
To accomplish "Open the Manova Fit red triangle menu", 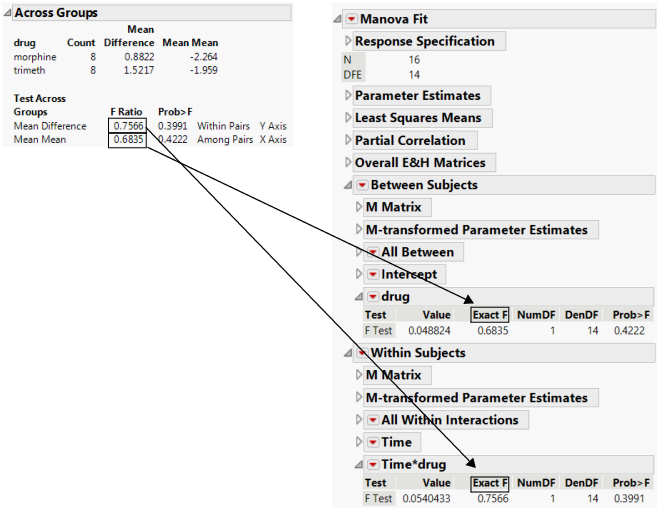I will 351,19.
